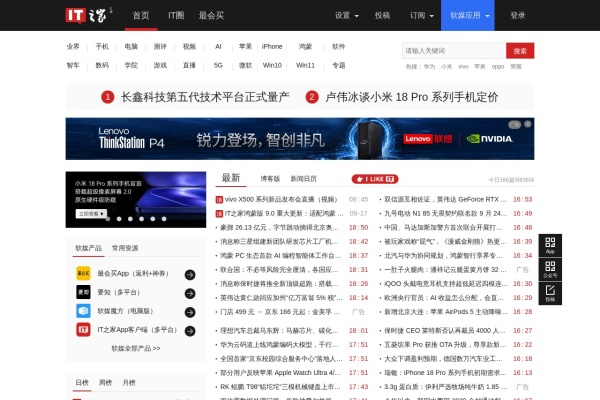
Task: Open the 保时捷 CEO 莱特斯否认再裁员 article
Action: [445, 330]
